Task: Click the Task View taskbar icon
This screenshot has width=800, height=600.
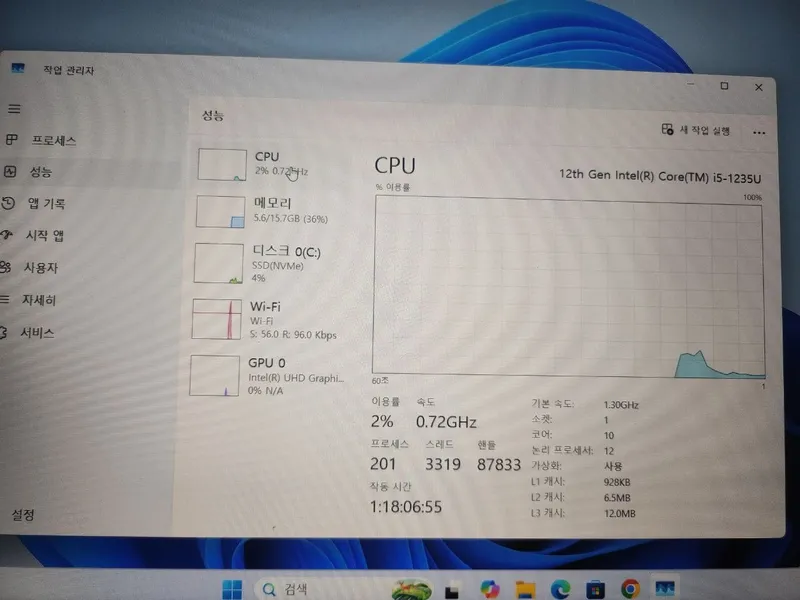Action: click(452, 590)
